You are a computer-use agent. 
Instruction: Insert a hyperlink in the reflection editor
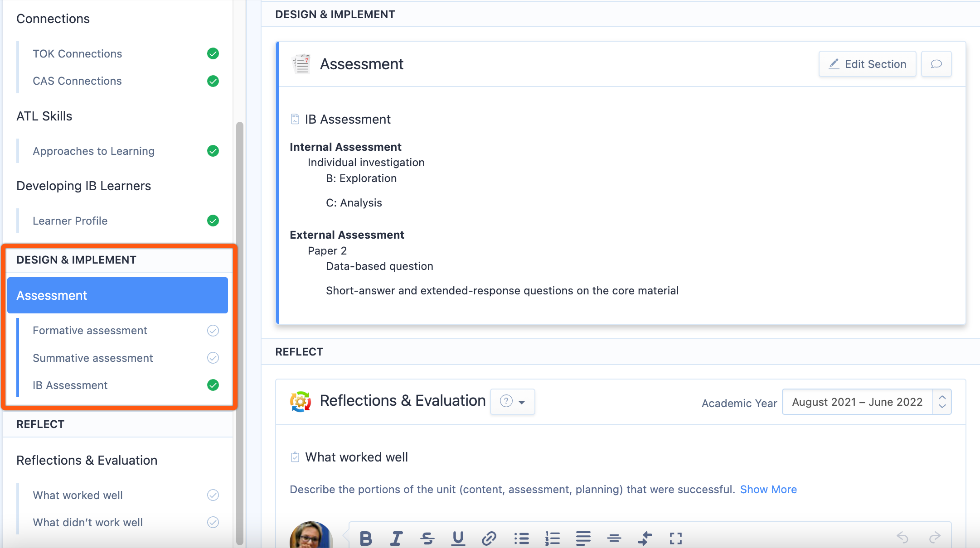coord(489,538)
